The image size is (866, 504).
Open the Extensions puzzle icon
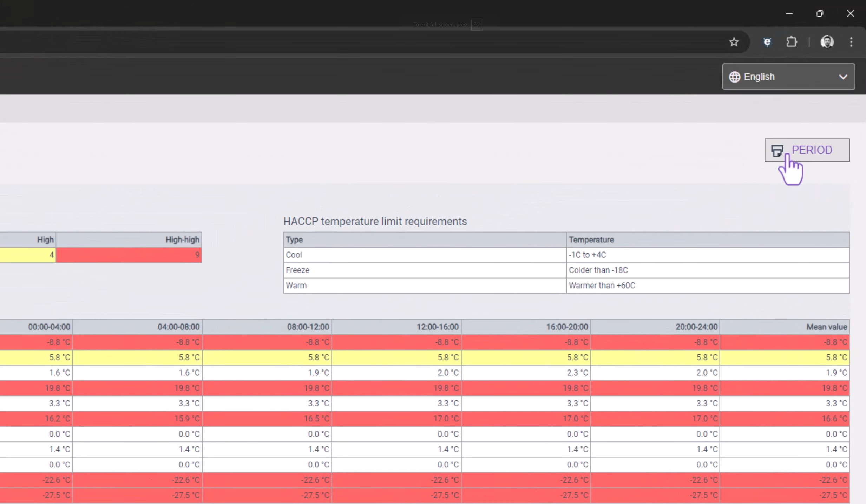pos(792,42)
